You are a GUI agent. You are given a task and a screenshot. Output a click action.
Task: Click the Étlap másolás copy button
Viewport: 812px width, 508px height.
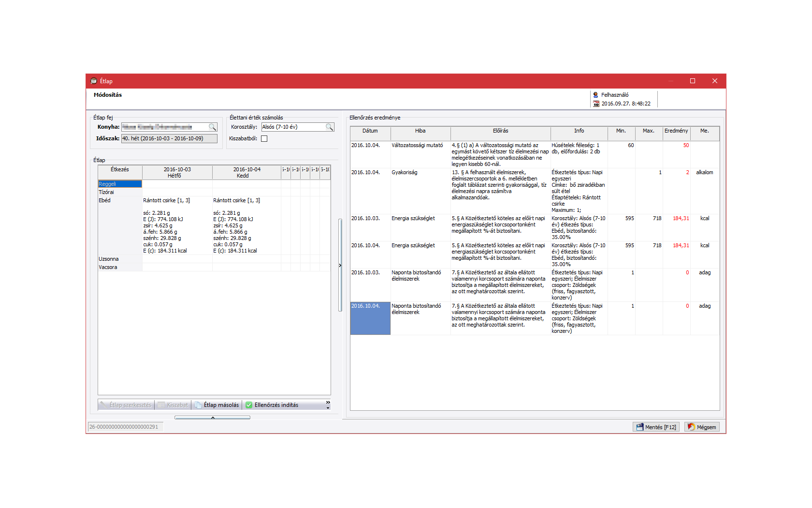(x=217, y=405)
